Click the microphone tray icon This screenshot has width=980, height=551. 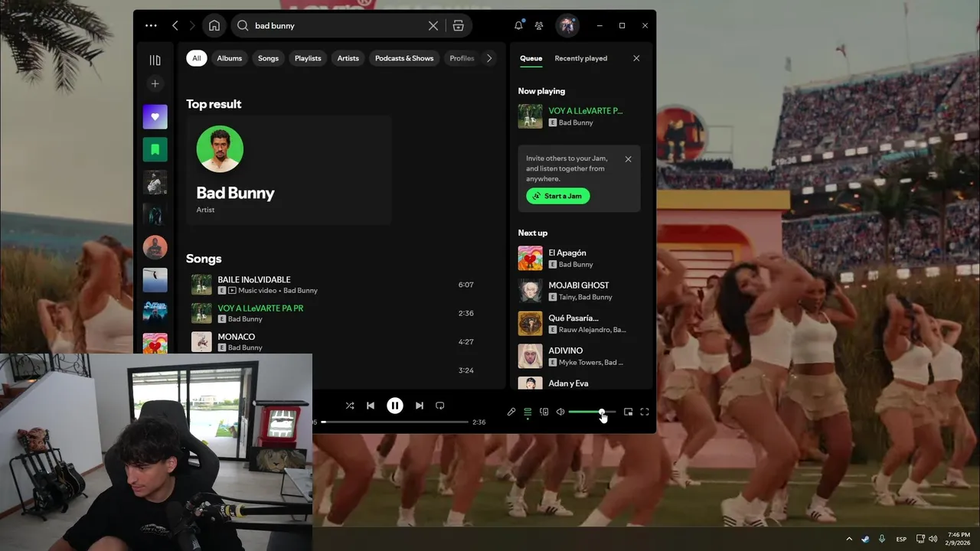[x=882, y=539]
